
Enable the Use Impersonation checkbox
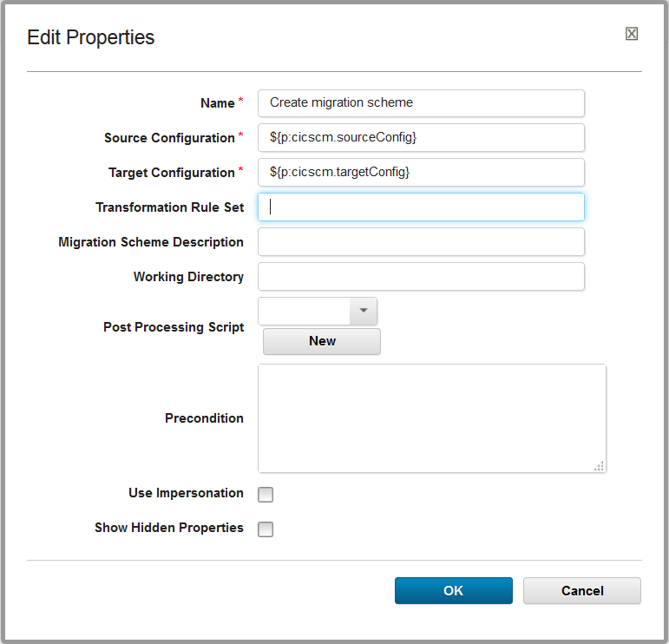click(x=266, y=495)
